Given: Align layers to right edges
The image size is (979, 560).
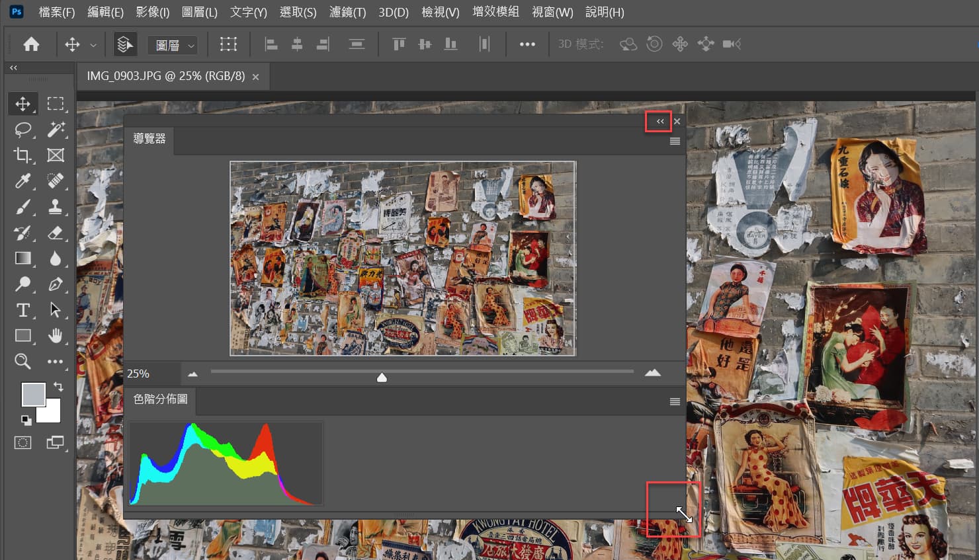Looking at the screenshot, I should (323, 44).
